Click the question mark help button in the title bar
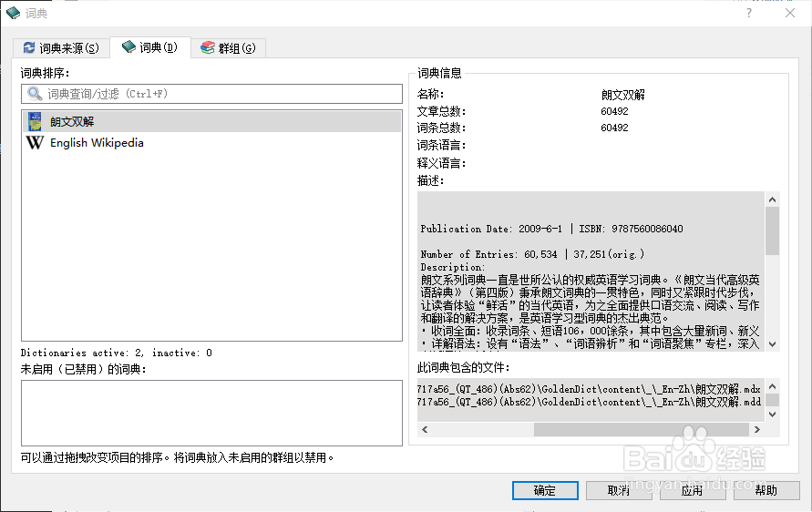Viewport: 812px width, 512px height. 749,13
